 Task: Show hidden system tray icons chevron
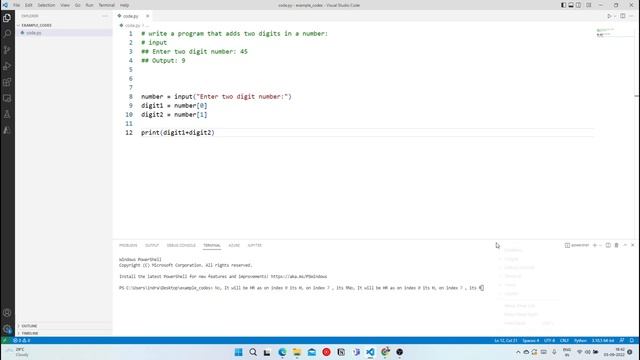518,352
